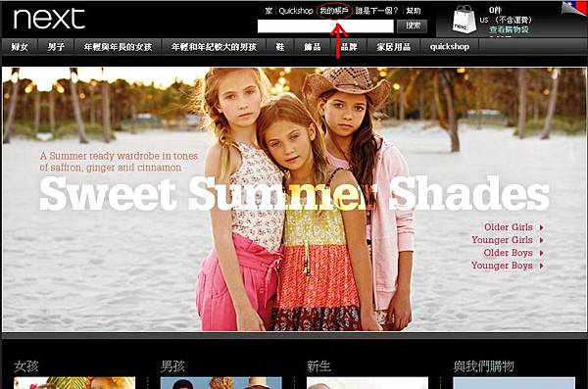The width and height of the screenshot is (588, 389).
Task: Click the 搜索 search button
Action: pos(413,25)
